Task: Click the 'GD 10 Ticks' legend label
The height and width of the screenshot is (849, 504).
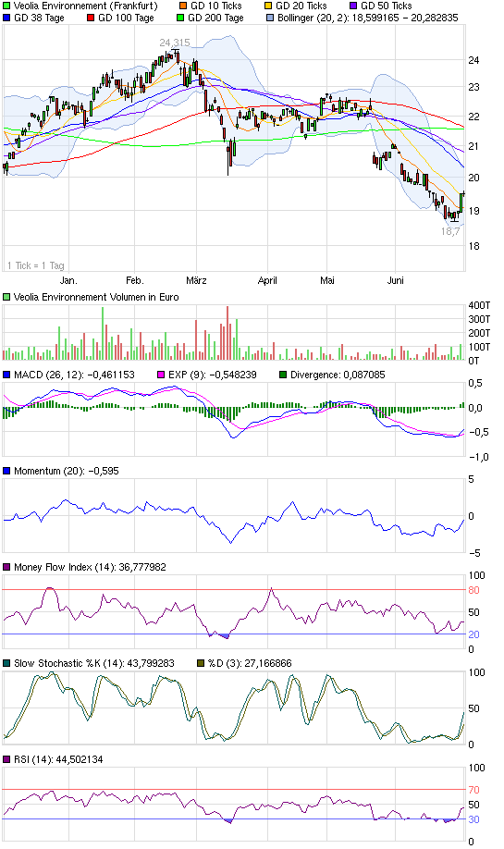Action: click(x=216, y=6)
